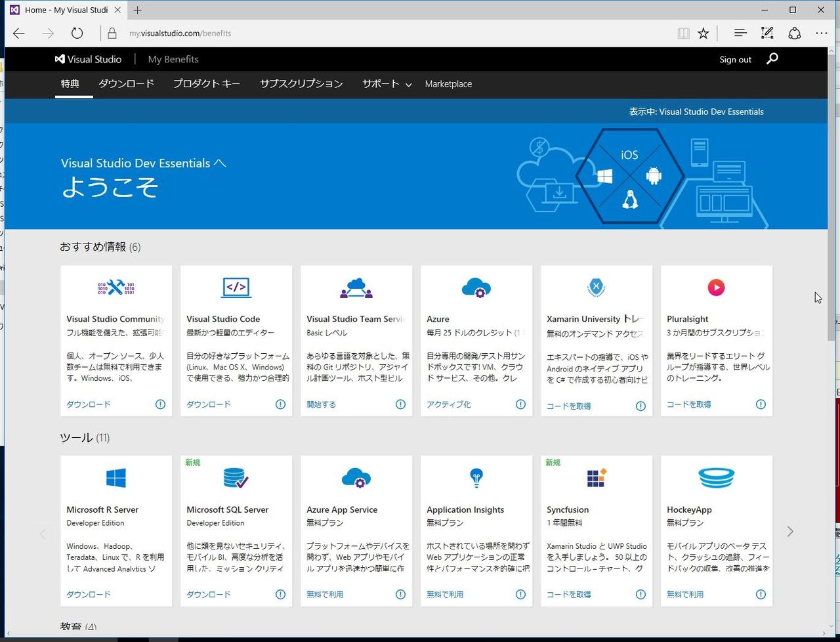This screenshot has height=642, width=840.
Task: Click ダウンロード on Visual Studio Community card
Action: [x=89, y=404]
